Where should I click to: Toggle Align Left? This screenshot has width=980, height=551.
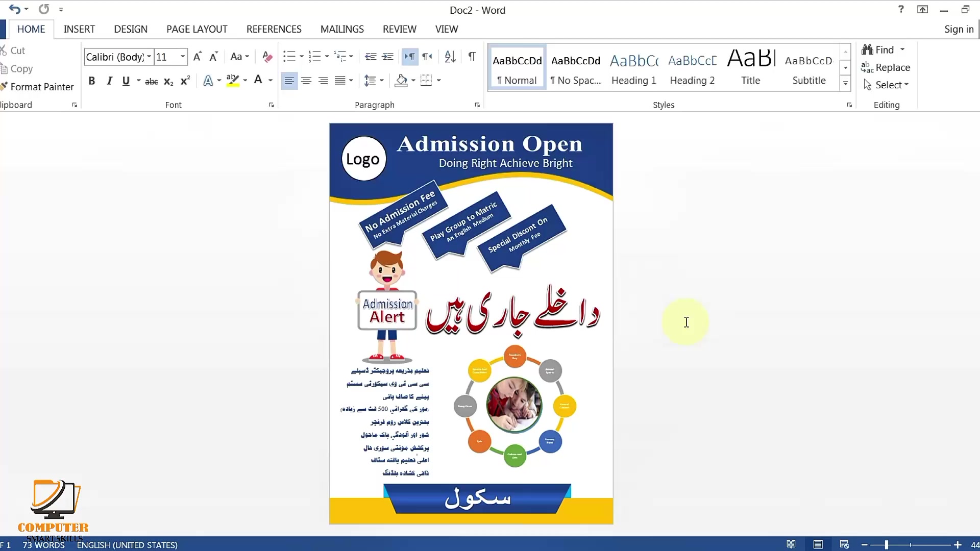[x=289, y=81]
